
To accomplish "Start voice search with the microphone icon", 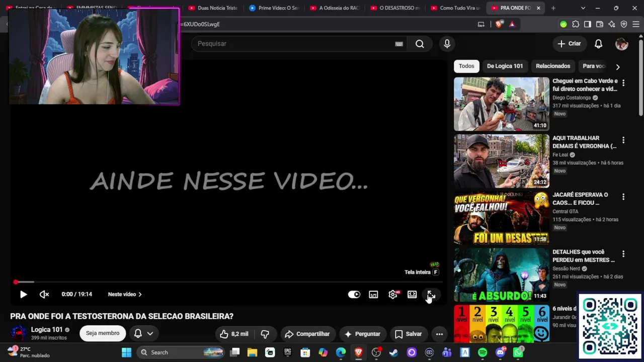I will pos(447,44).
